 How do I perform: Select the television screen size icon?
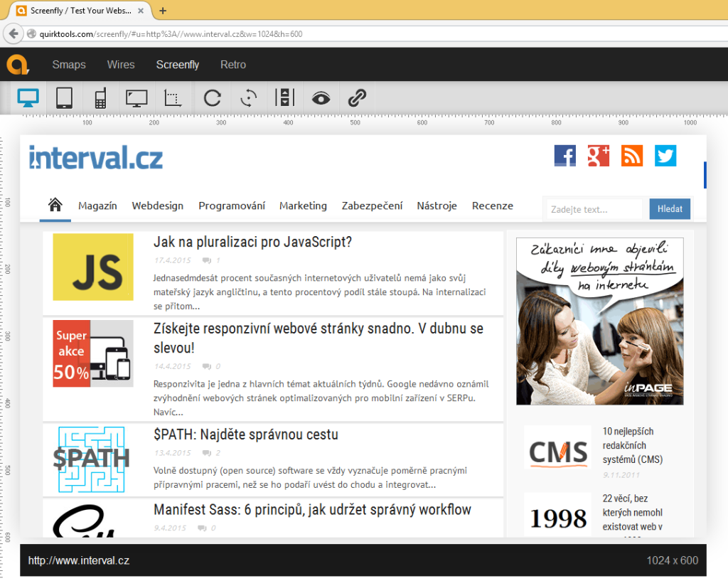[x=136, y=98]
